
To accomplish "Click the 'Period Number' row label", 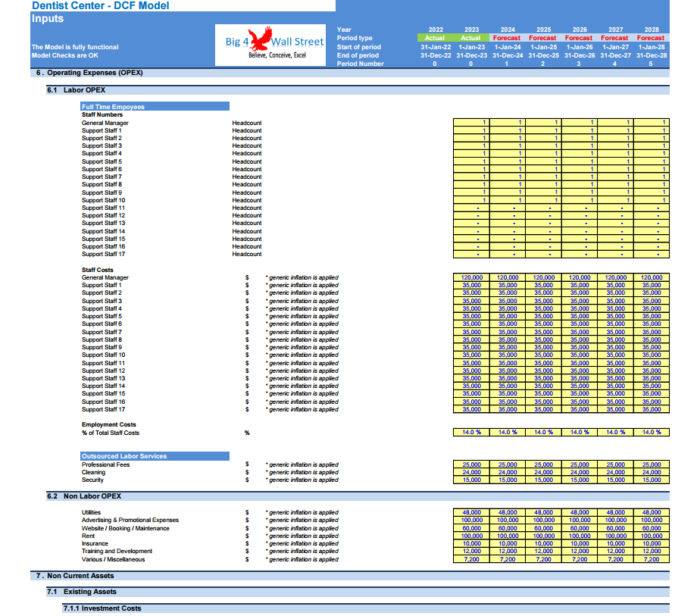I will [361, 64].
